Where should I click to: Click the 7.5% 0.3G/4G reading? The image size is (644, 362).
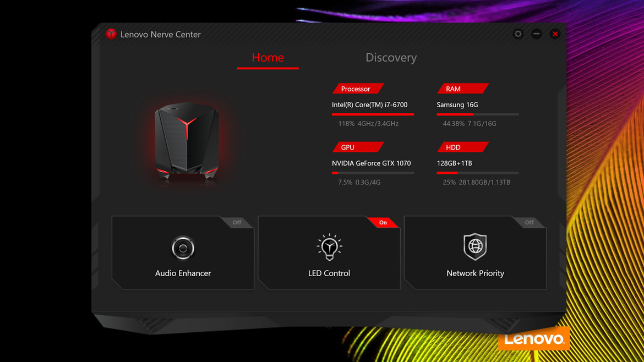[x=359, y=182]
